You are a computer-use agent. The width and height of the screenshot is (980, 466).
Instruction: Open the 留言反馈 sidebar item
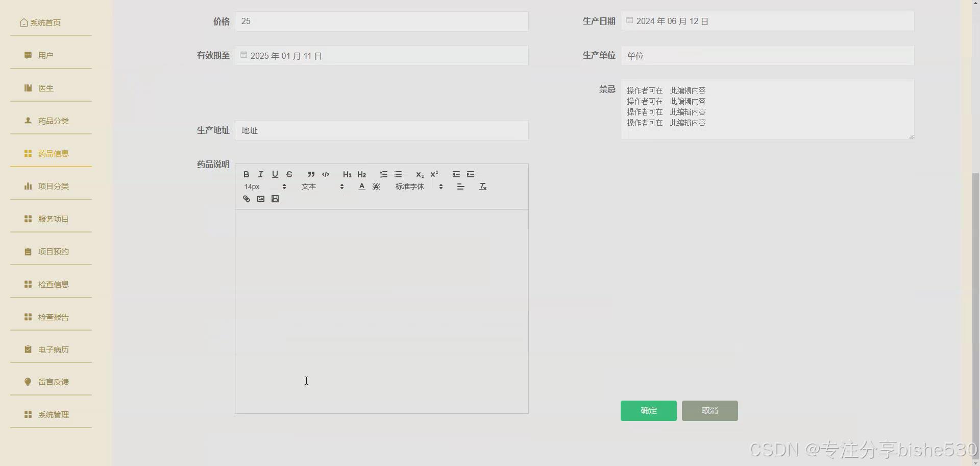pyautogui.click(x=51, y=382)
